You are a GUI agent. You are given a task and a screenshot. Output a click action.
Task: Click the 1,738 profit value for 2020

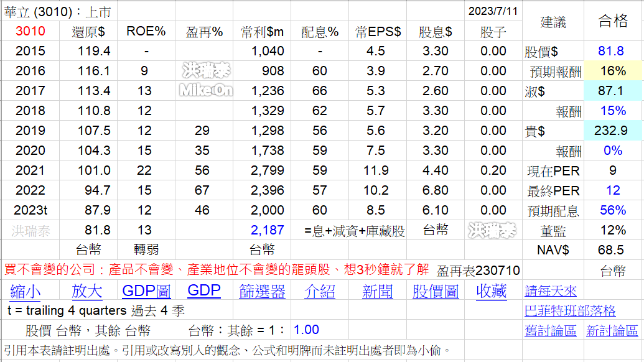tap(268, 151)
